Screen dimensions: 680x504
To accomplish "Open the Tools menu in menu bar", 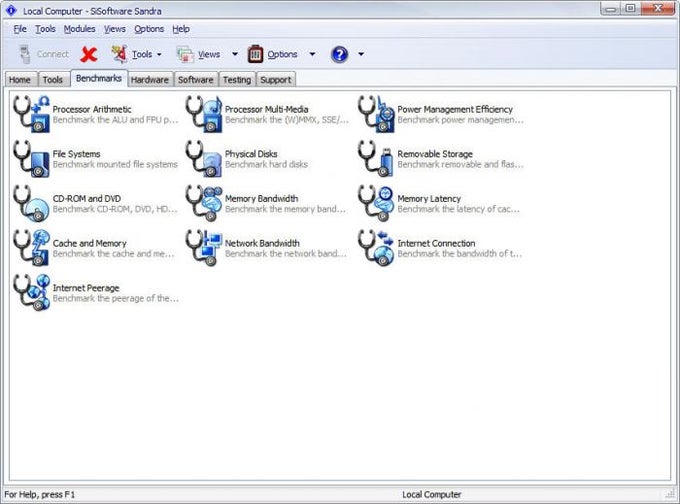I will pos(45,29).
